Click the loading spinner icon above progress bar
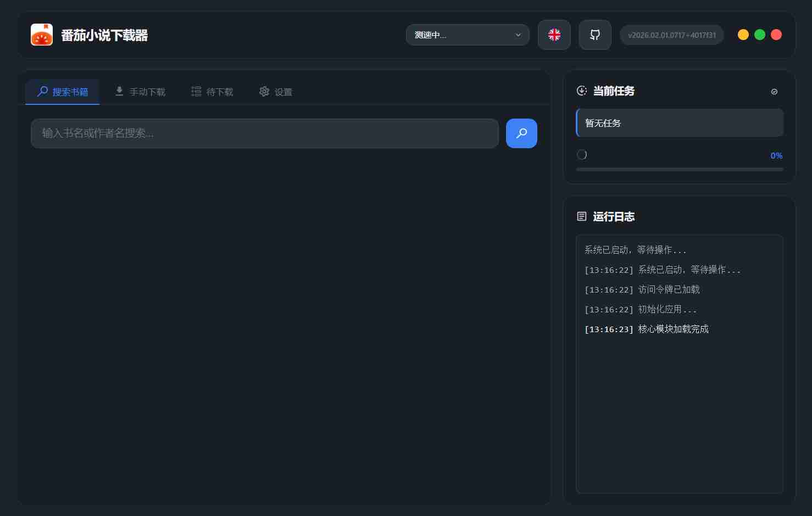Viewport: 812px width, 516px height. [x=582, y=155]
